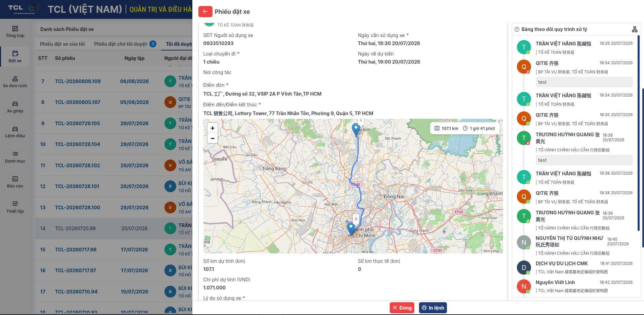Click the red back arrow button

[x=205, y=11]
